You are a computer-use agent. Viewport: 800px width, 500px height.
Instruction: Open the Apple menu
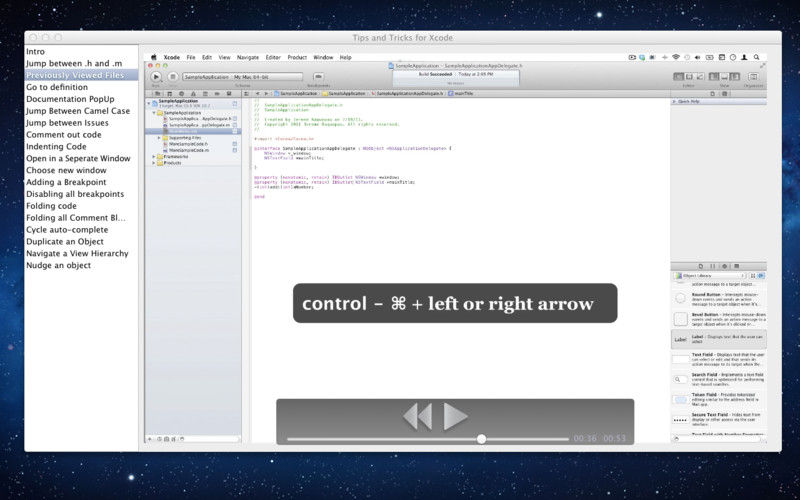coord(153,57)
